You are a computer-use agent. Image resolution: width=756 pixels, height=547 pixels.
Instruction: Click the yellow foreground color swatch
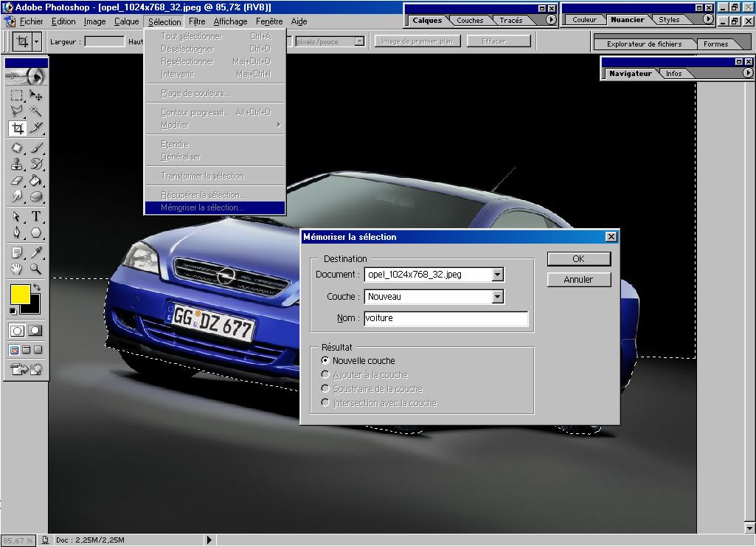click(20, 295)
